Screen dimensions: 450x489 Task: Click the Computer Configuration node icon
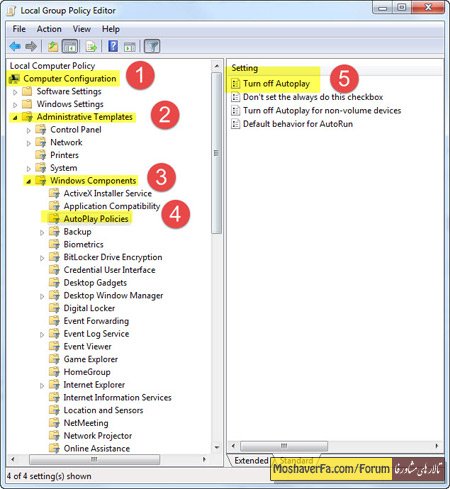[14, 79]
